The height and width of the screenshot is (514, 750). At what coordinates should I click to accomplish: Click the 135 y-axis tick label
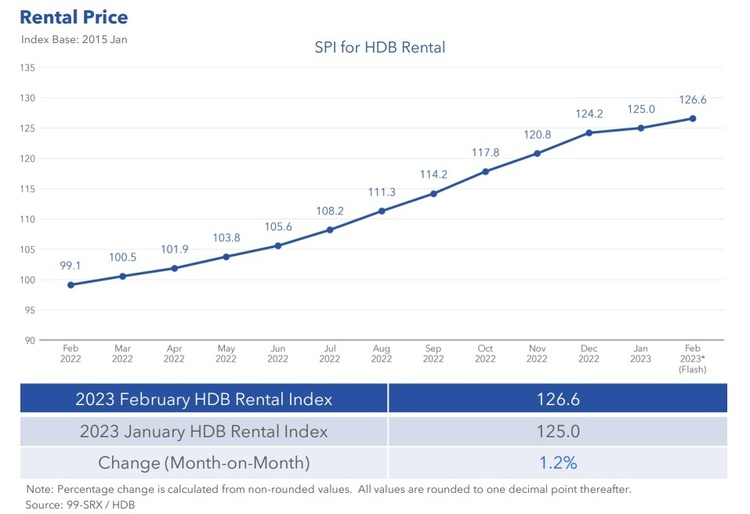(x=28, y=67)
